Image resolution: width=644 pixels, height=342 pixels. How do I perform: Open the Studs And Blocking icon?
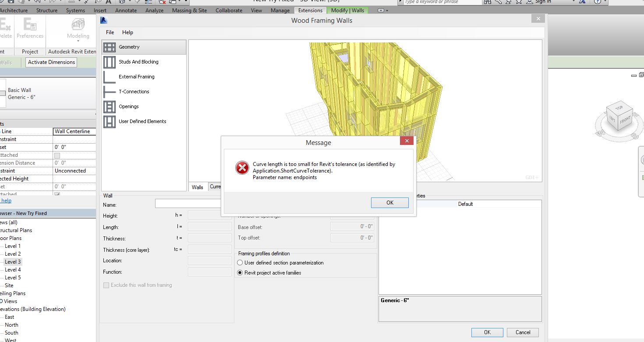tap(110, 62)
